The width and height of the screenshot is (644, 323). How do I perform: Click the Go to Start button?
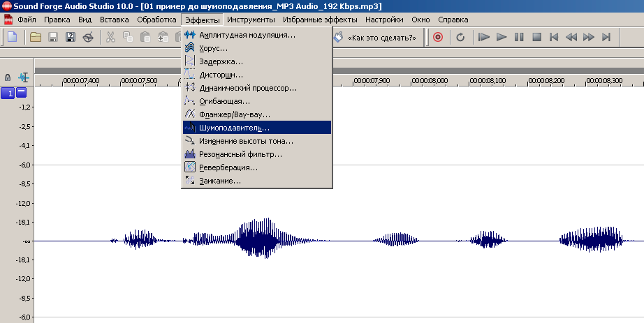pos(554,37)
